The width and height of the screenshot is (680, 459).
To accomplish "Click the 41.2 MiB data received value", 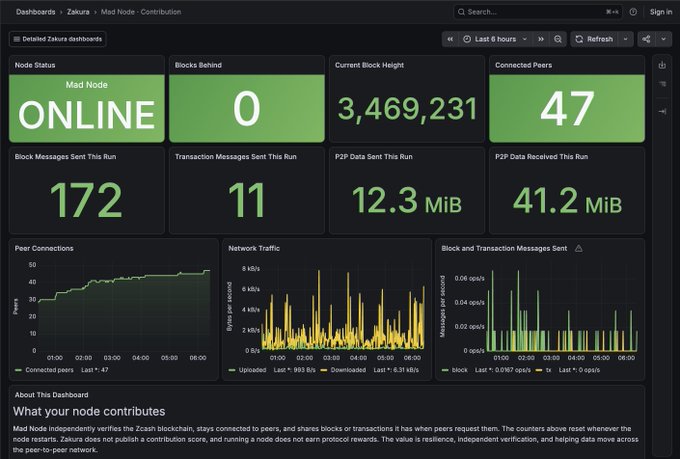I will [x=567, y=200].
